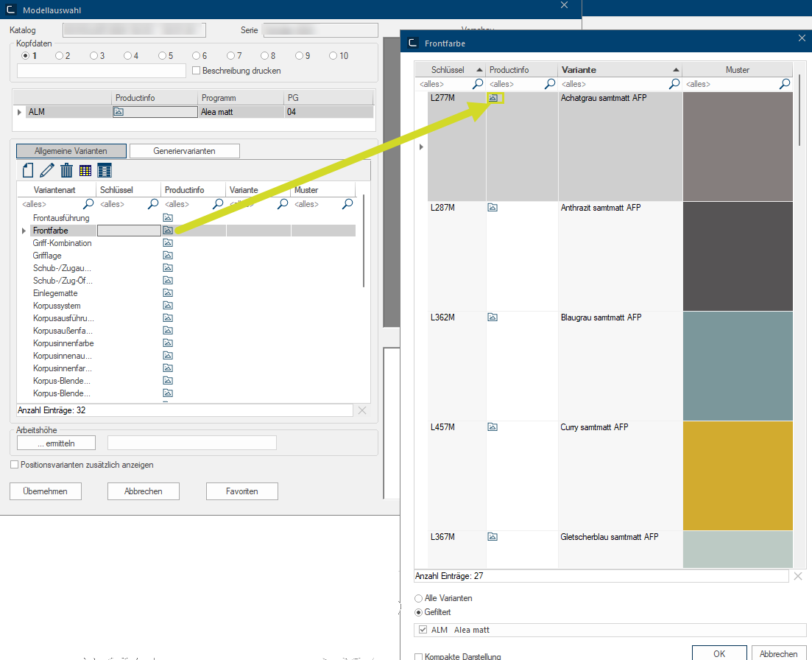Screen dimensions: 812x660
Task: Switch to the Generiervarianten tab
Action: click(184, 150)
